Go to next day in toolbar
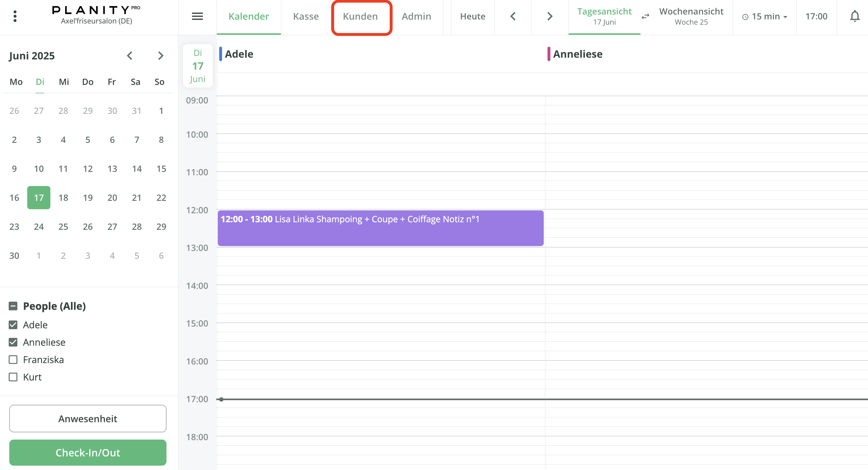The image size is (868, 470). [550, 16]
